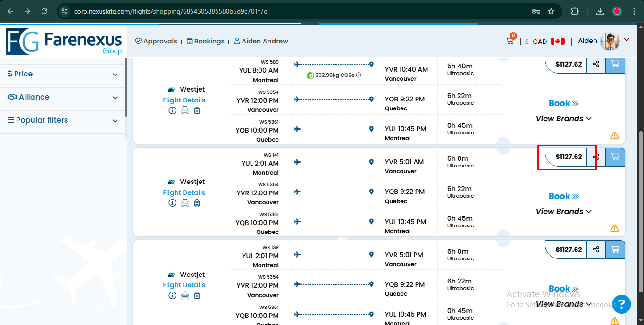Open the Bookings menu item

point(206,41)
